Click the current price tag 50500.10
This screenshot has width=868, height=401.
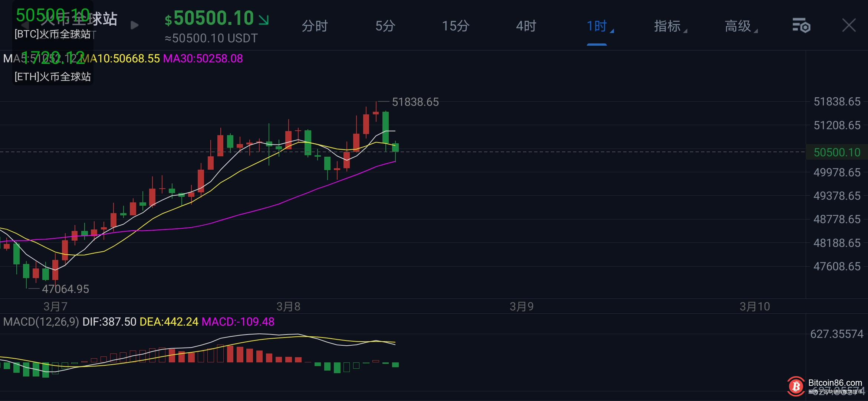coord(837,152)
